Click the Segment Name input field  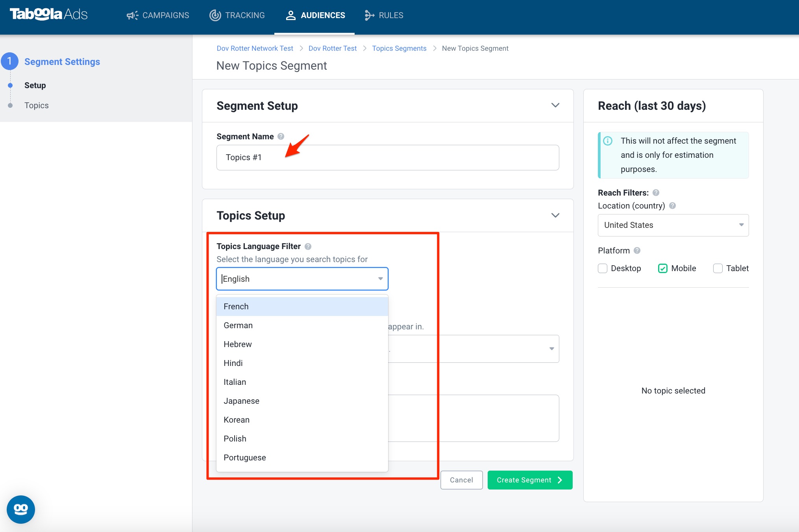387,157
